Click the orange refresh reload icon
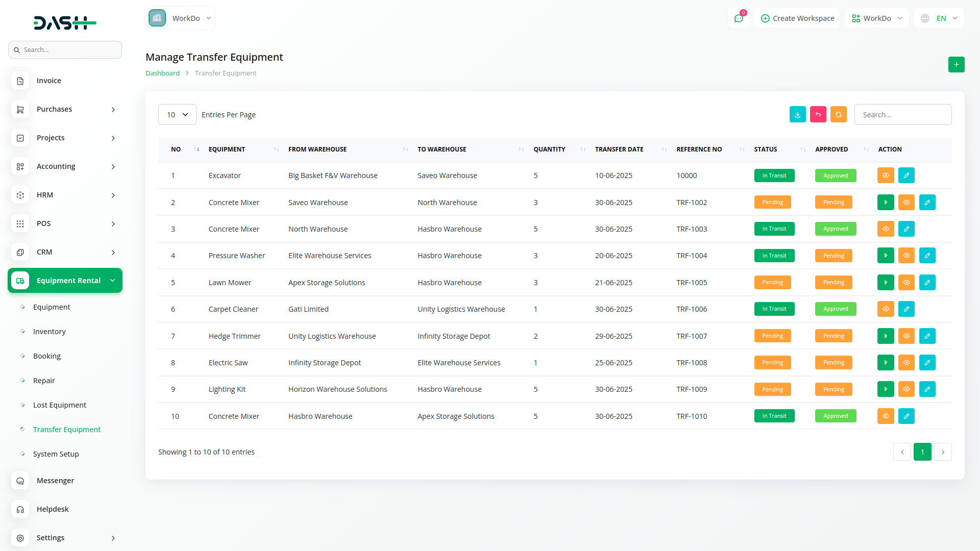This screenshot has height=551, width=980. (x=838, y=115)
